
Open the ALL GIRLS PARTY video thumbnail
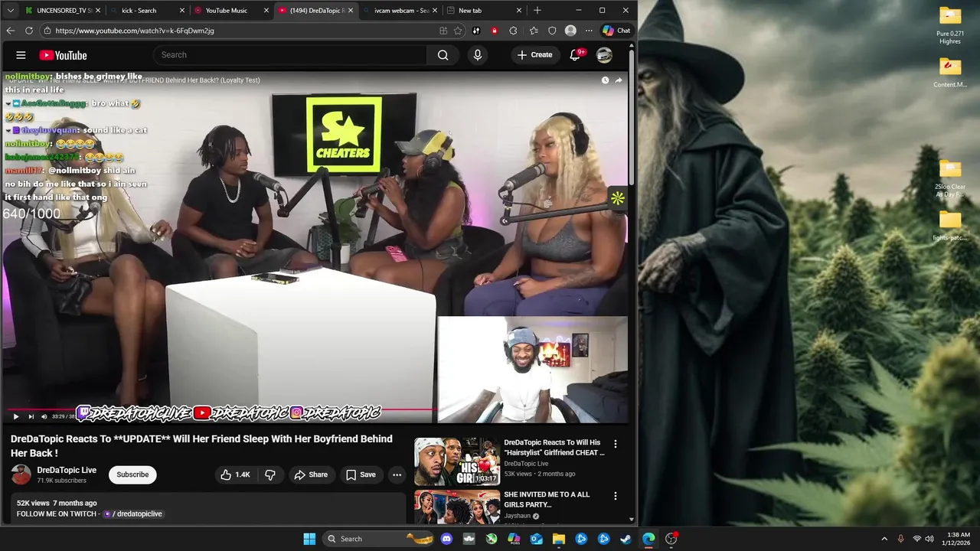(x=457, y=507)
